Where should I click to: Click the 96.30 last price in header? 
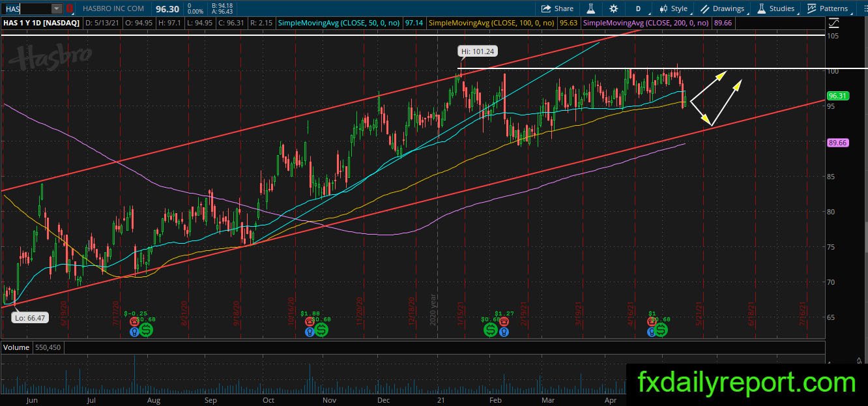167,8
